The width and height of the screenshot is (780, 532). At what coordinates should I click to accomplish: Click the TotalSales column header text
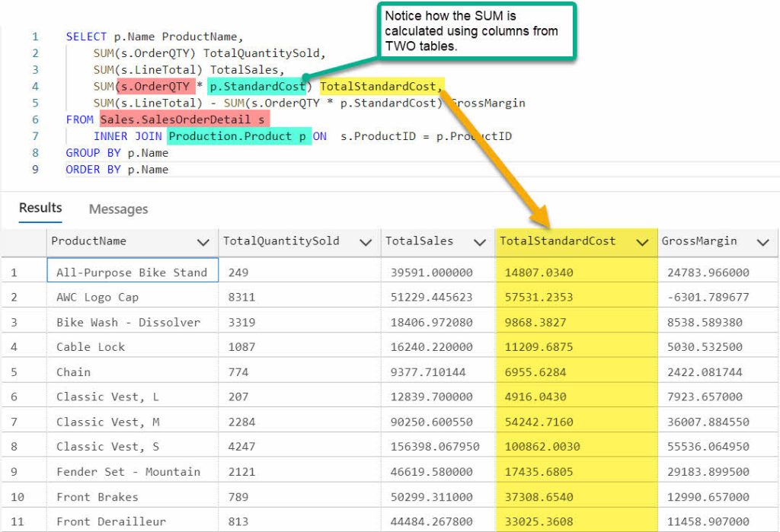pos(419,241)
